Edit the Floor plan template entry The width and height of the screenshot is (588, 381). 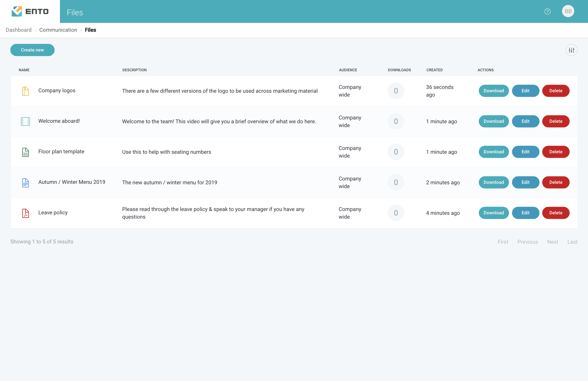[525, 152]
